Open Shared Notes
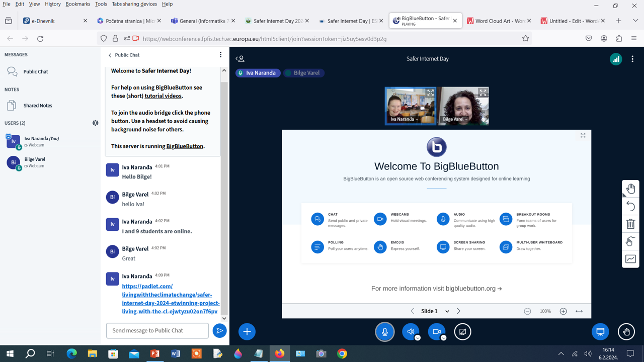Viewport: 644px width, 362px height. [50, 106]
